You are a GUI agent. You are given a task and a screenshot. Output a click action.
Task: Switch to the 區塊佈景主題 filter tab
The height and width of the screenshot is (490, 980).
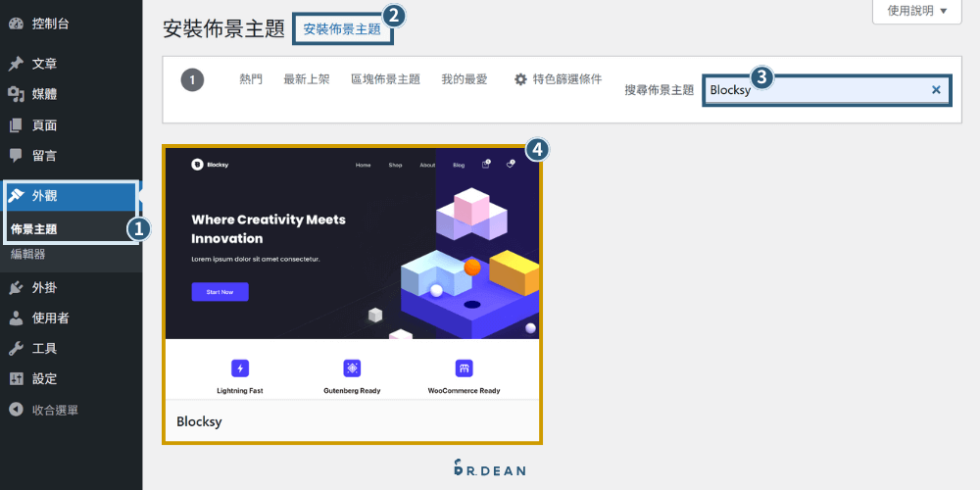point(385,79)
